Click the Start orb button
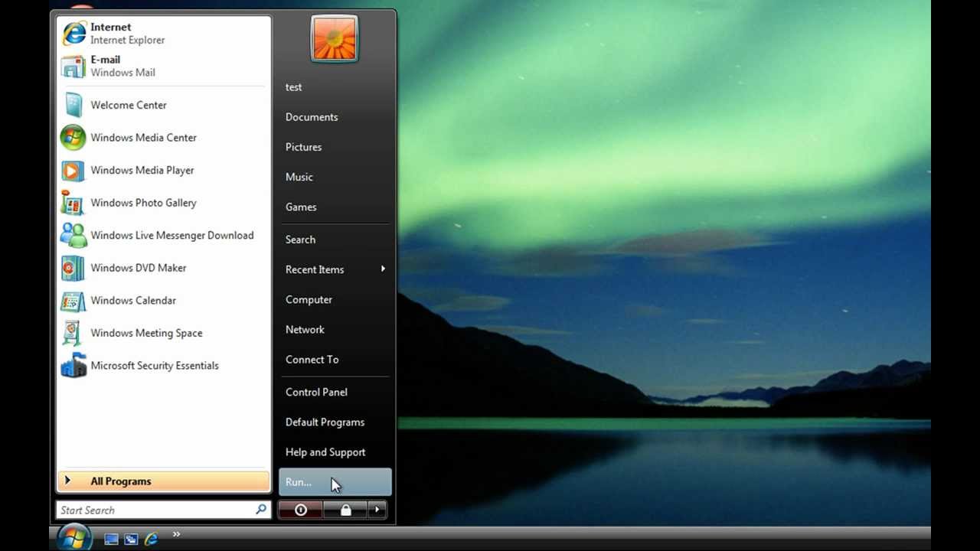Screen dimensions: 980x551 [74, 538]
